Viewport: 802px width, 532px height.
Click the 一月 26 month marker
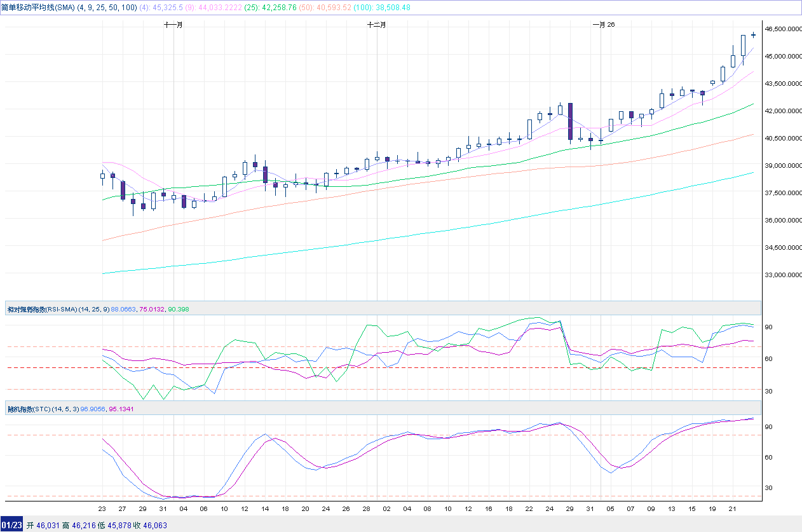point(603,25)
